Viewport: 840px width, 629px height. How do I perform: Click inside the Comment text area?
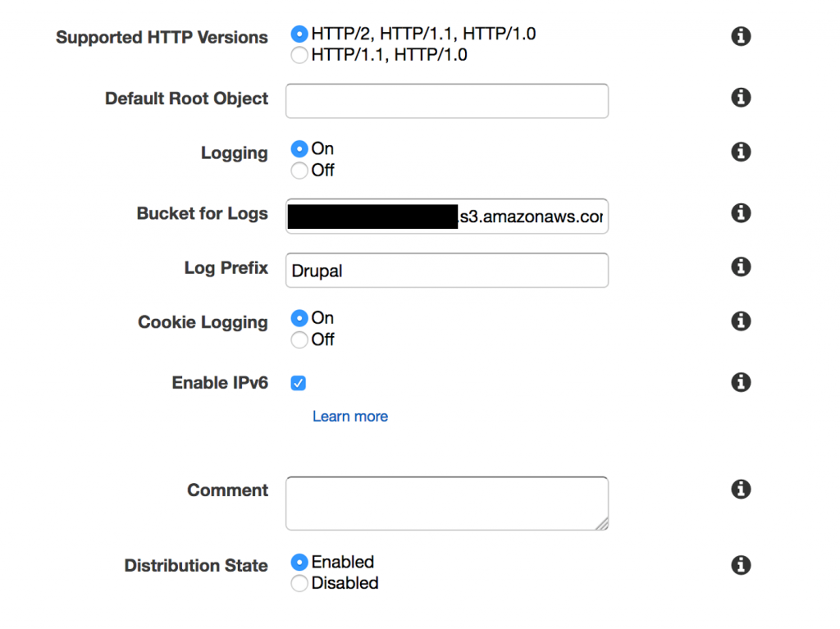pos(447,504)
